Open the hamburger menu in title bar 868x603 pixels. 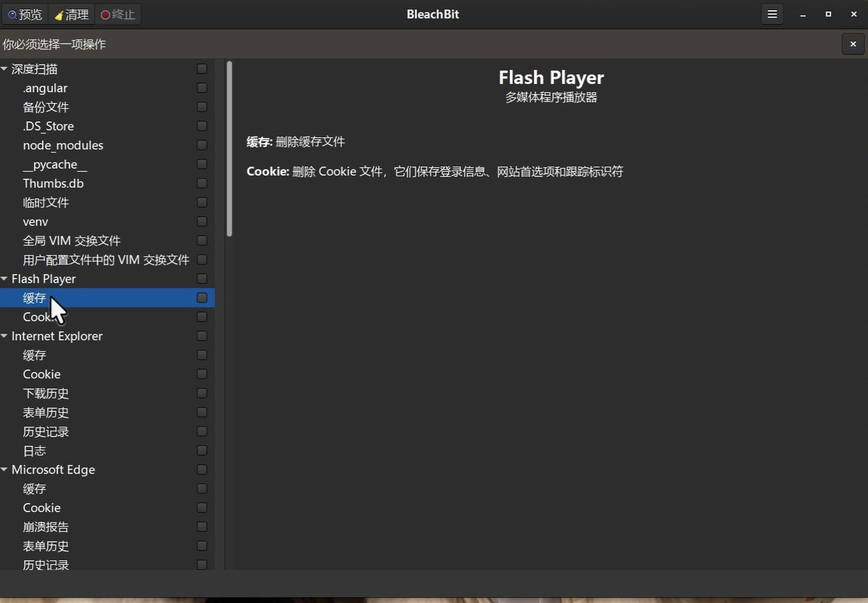tap(772, 14)
